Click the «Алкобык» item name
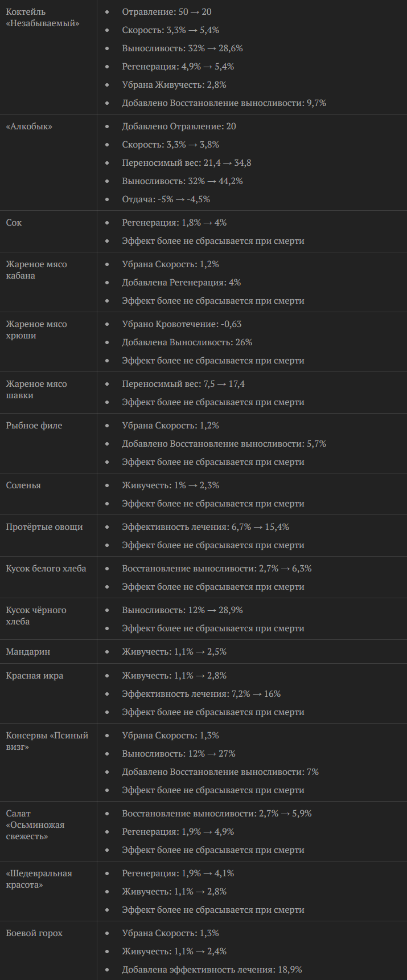 click(29, 126)
